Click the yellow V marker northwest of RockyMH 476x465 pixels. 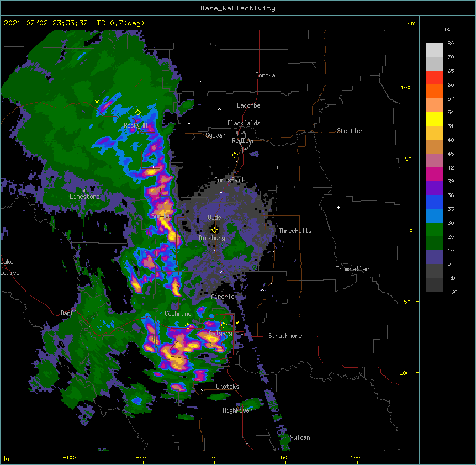coord(97,102)
